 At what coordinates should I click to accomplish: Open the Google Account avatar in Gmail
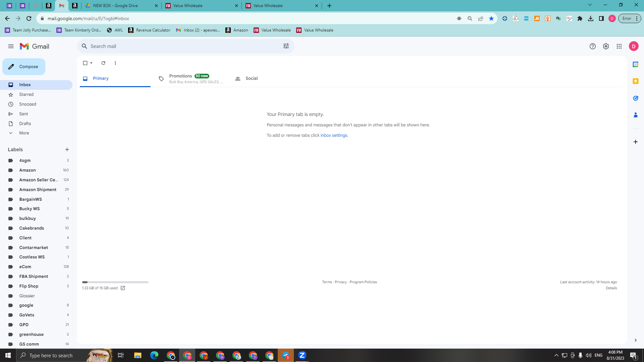634,46
